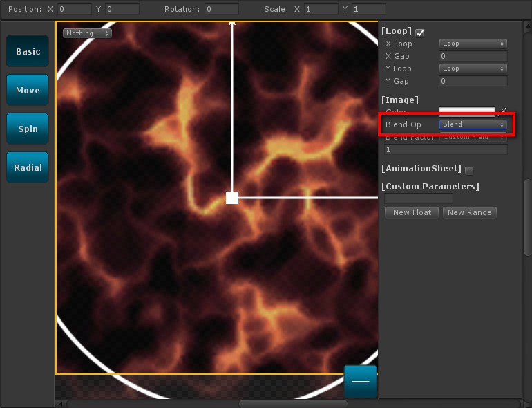This screenshot has height=408, width=532.
Task: Click the Y Gap label
Action: [x=397, y=81]
